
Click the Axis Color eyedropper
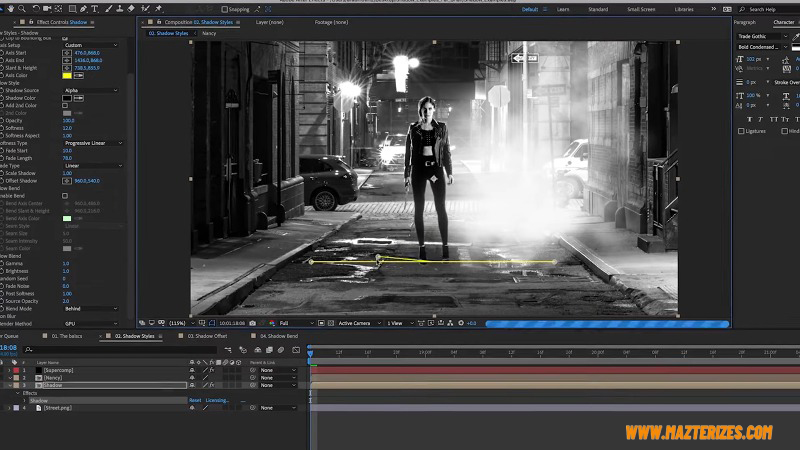click(79, 76)
